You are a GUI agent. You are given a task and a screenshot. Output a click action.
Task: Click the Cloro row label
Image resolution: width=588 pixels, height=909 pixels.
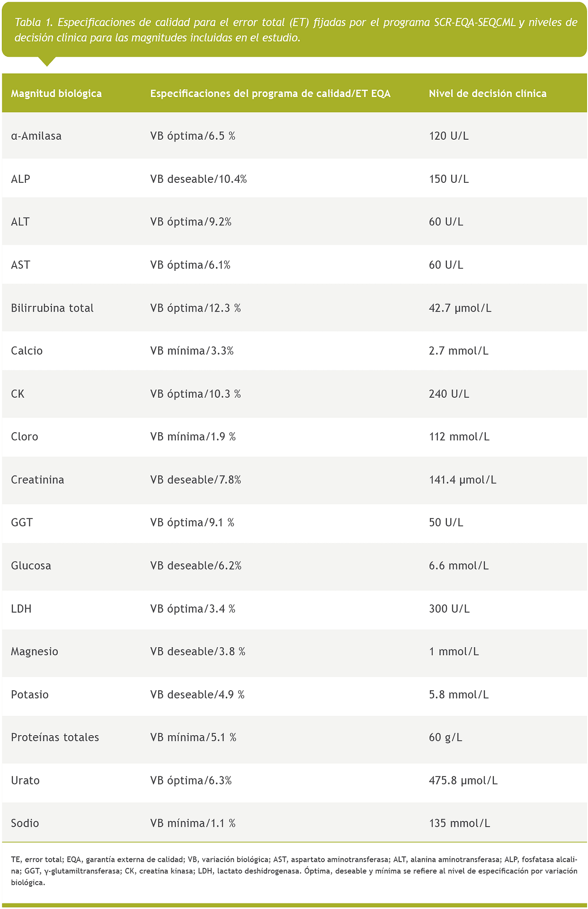click(25, 437)
